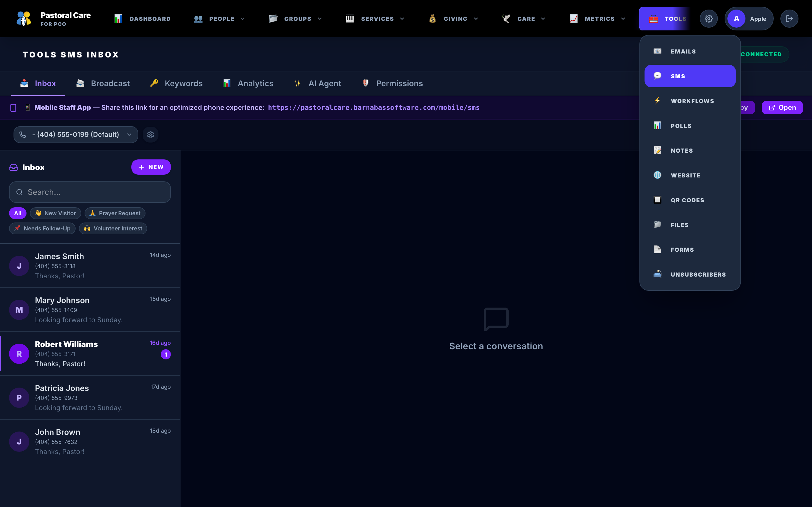The image size is (812, 507).
Task: Click the Workflows lightning bolt icon
Action: pyautogui.click(x=657, y=101)
